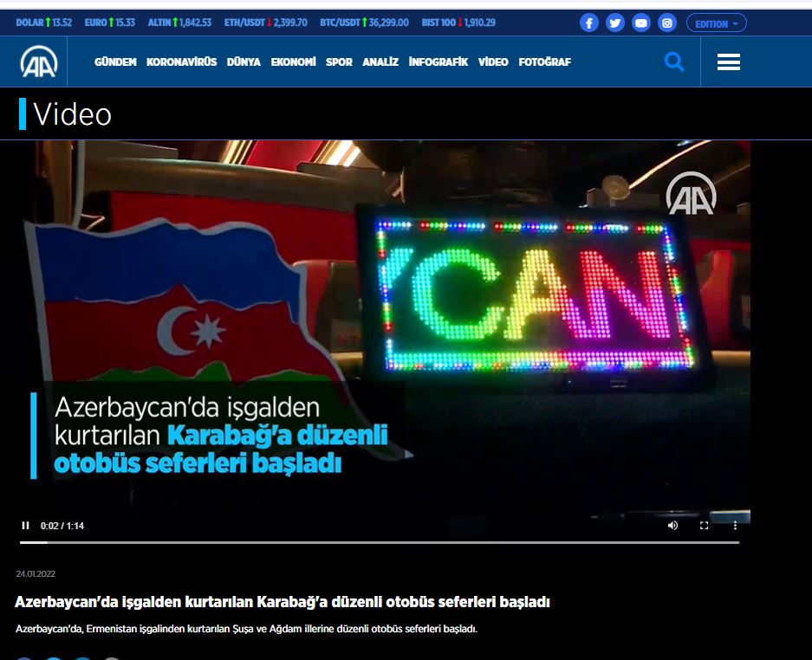Go to SPOR section
The height and width of the screenshot is (660, 812).
[x=339, y=62]
